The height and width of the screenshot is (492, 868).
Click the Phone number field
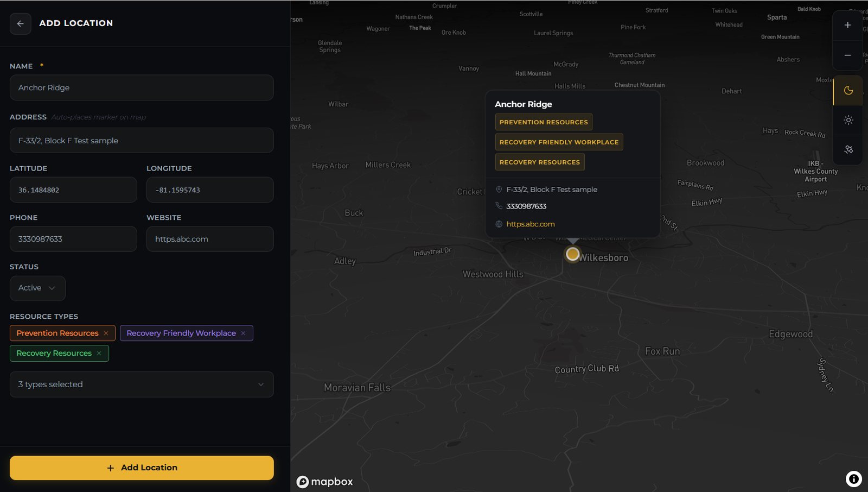[x=73, y=239]
